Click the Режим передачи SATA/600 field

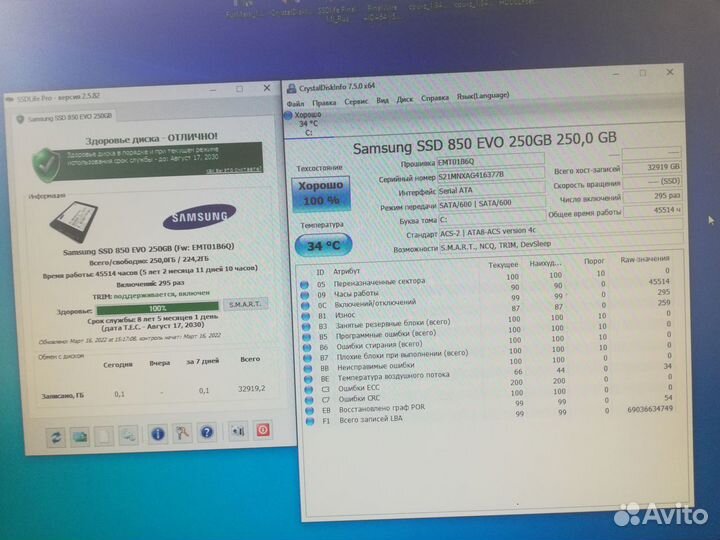492,203
